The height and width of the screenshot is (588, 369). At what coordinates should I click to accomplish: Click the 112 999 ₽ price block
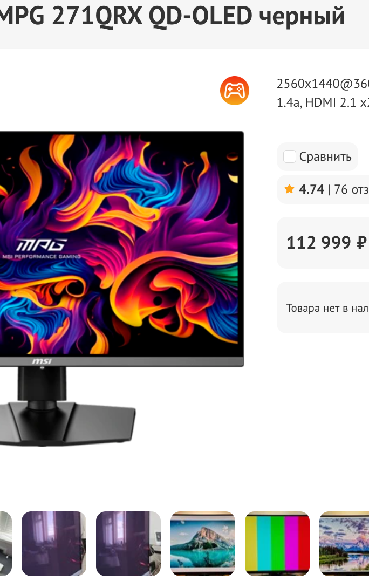click(x=323, y=243)
